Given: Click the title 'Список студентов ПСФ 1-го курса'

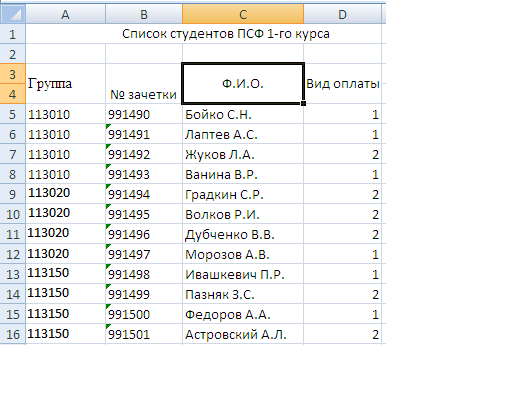Looking at the screenshot, I should point(226,34).
